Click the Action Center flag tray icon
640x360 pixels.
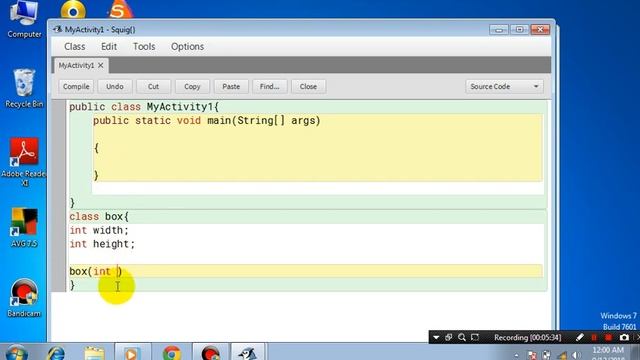[532, 355]
